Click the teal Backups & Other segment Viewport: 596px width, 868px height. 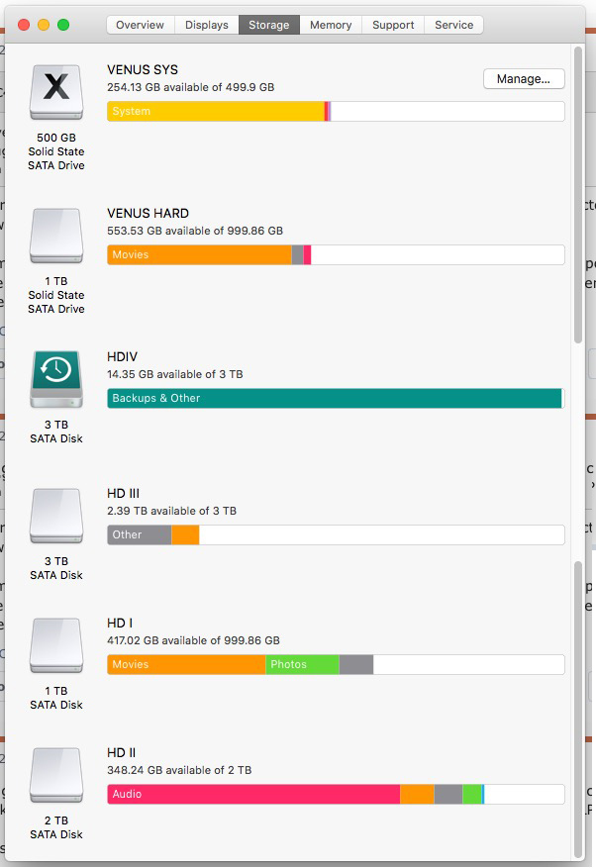tap(335, 399)
